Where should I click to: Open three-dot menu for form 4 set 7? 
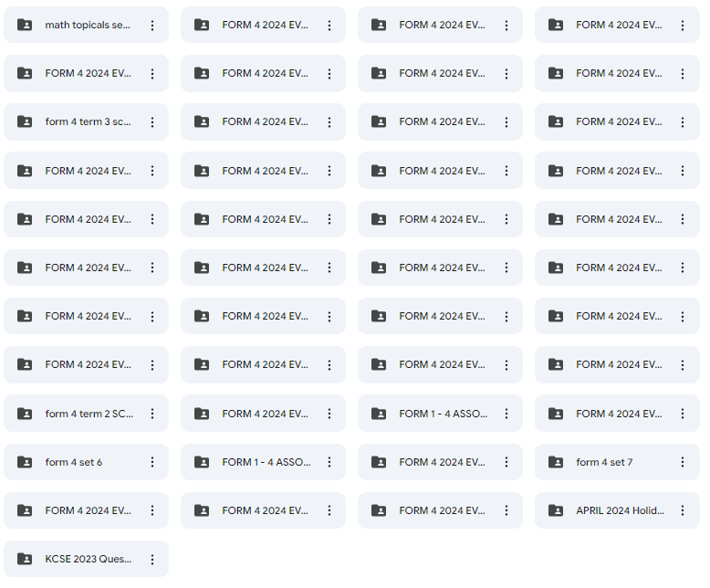683,462
